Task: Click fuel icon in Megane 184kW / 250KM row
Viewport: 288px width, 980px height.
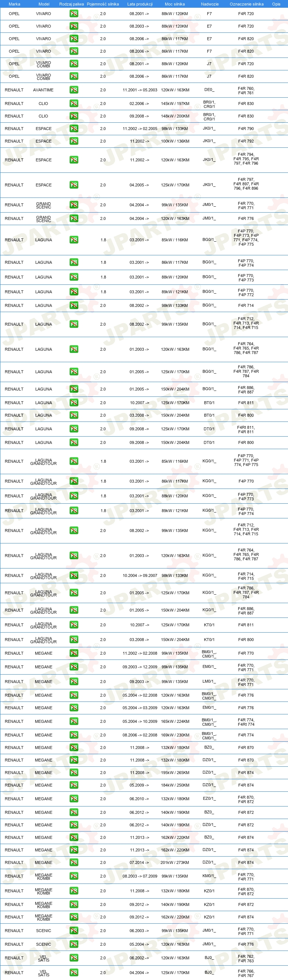Action: [x=74, y=785]
